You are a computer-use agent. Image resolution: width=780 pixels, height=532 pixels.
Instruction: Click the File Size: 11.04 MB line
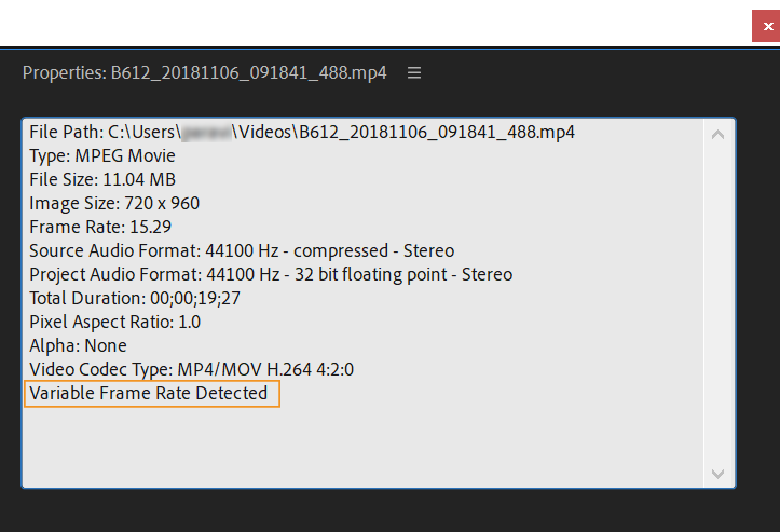pyautogui.click(x=102, y=180)
